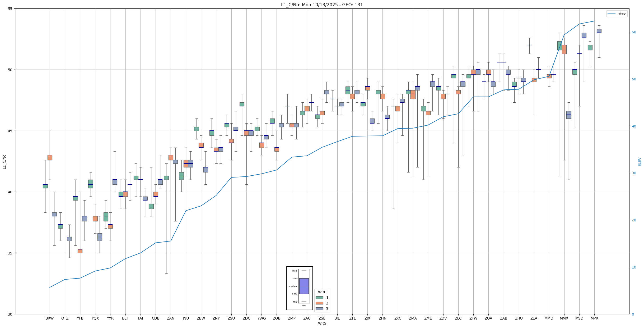Click the ZDC station tick label
644x328 pixels.
[x=246, y=318]
